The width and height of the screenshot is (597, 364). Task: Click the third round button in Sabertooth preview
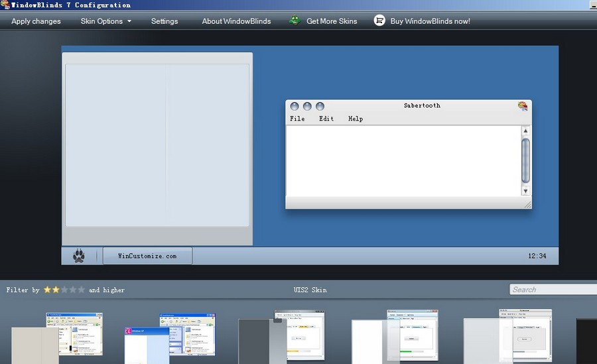tap(320, 106)
